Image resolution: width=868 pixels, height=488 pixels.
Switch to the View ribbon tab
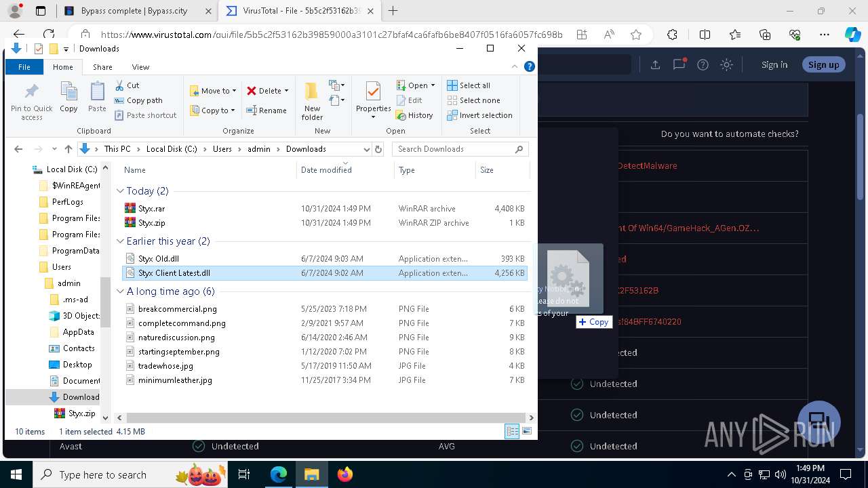(140, 67)
